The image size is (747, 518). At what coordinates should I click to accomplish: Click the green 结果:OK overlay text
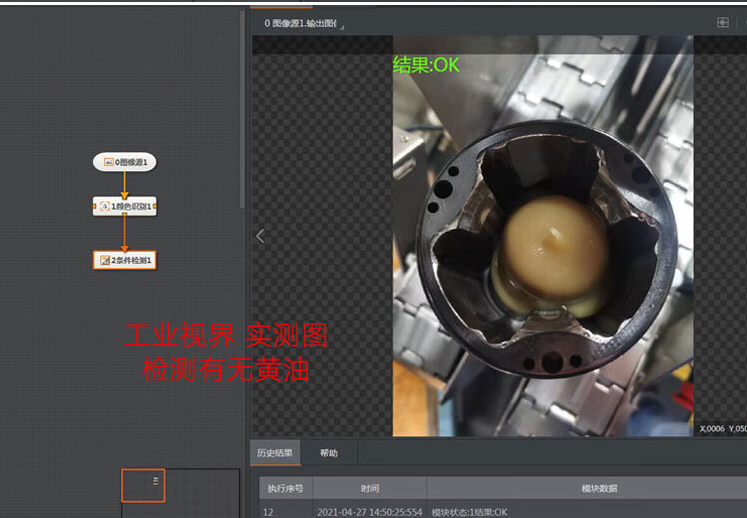coord(426,65)
